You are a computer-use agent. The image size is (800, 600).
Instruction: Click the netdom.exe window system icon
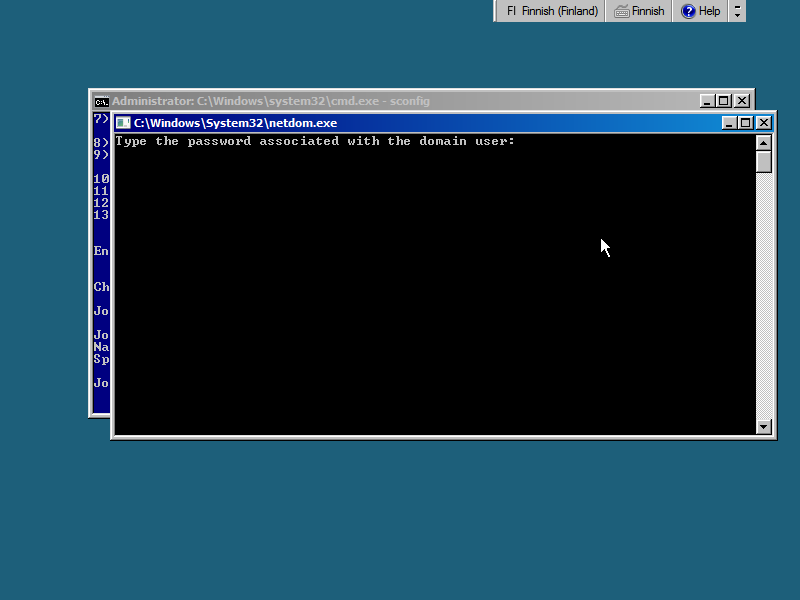tap(123, 123)
